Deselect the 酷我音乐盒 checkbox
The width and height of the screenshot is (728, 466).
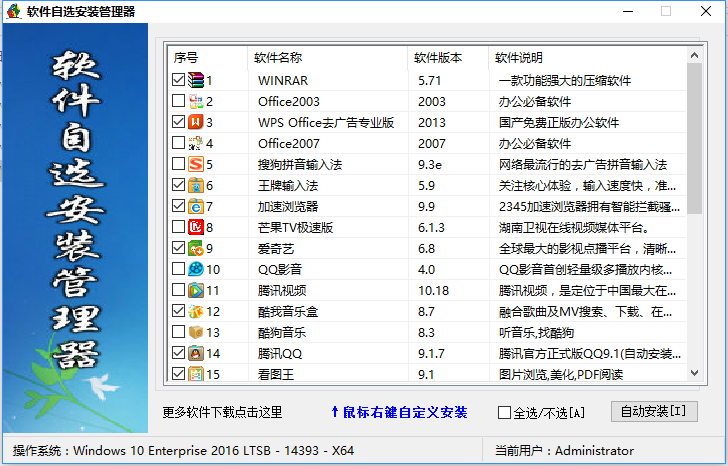[x=178, y=311]
